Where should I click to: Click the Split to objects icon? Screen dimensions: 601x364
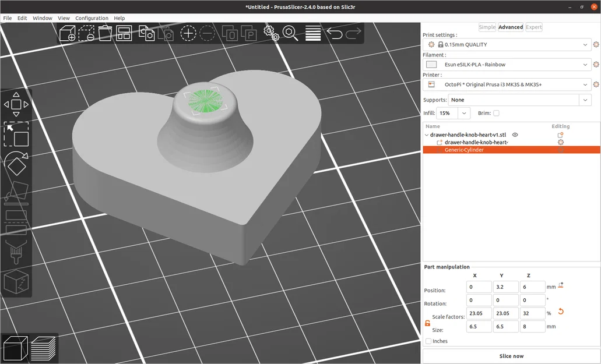230,33
